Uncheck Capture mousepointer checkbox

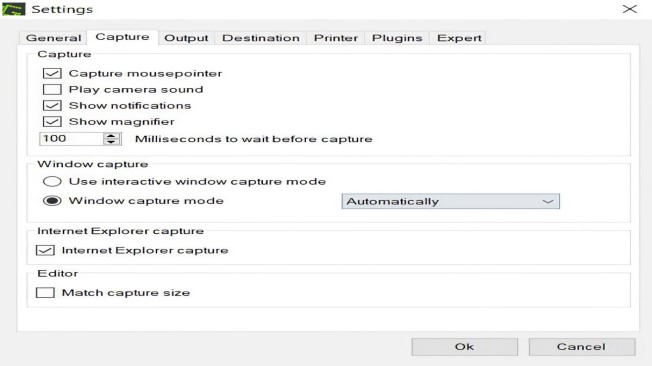coord(52,74)
